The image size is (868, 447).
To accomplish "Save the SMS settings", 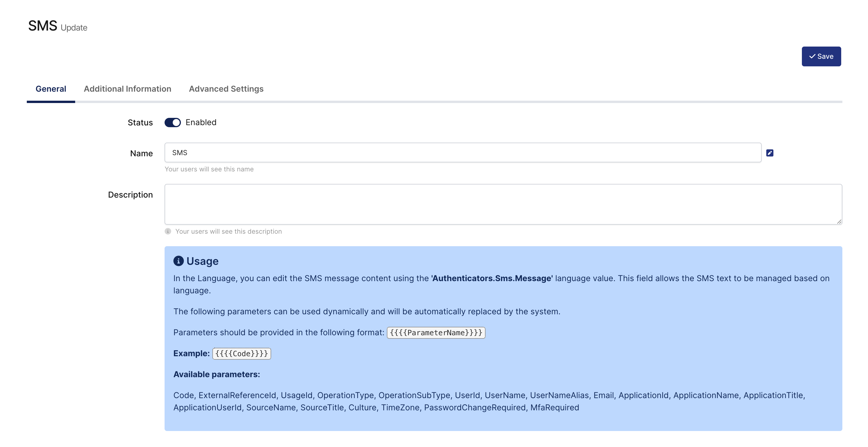I will point(821,56).
